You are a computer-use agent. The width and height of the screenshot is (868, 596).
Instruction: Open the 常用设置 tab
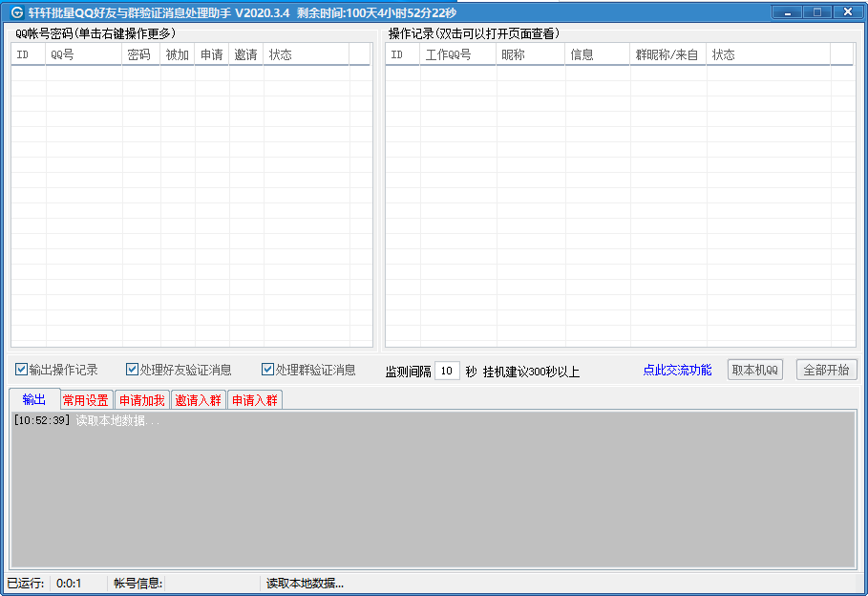86,400
